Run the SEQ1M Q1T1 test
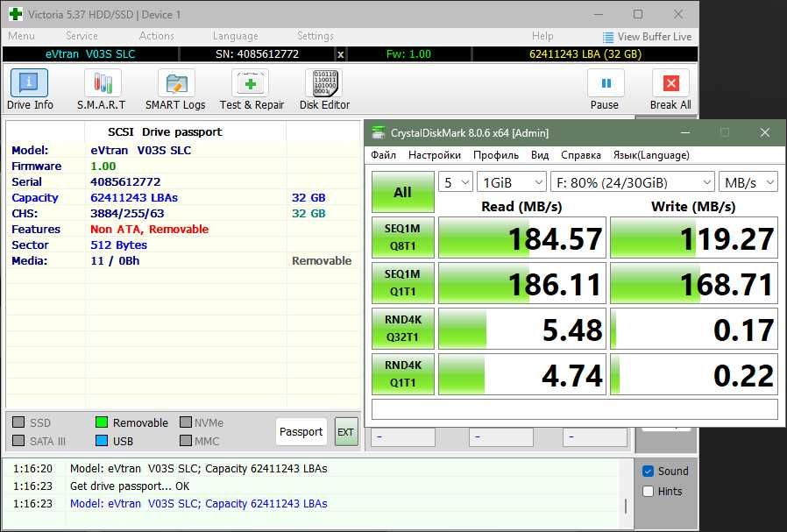787x532 pixels. 403,283
